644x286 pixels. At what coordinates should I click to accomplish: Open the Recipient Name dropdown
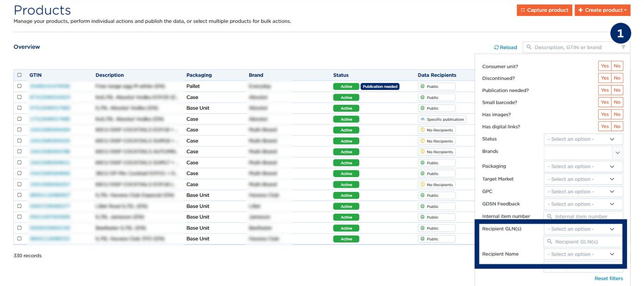point(583,254)
